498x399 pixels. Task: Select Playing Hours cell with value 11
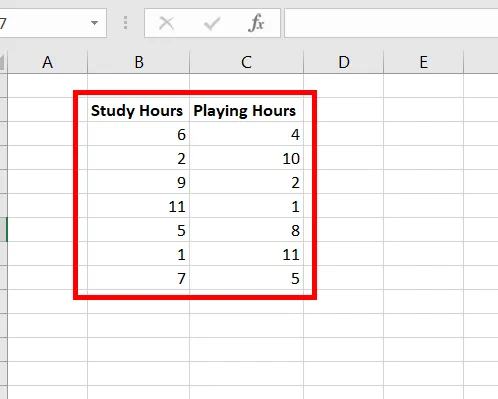pos(246,254)
